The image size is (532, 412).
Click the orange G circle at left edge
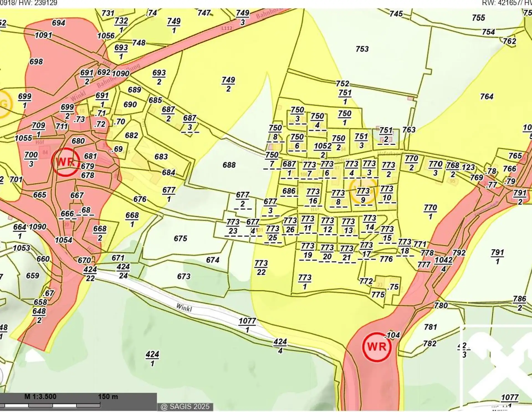(3, 105)
